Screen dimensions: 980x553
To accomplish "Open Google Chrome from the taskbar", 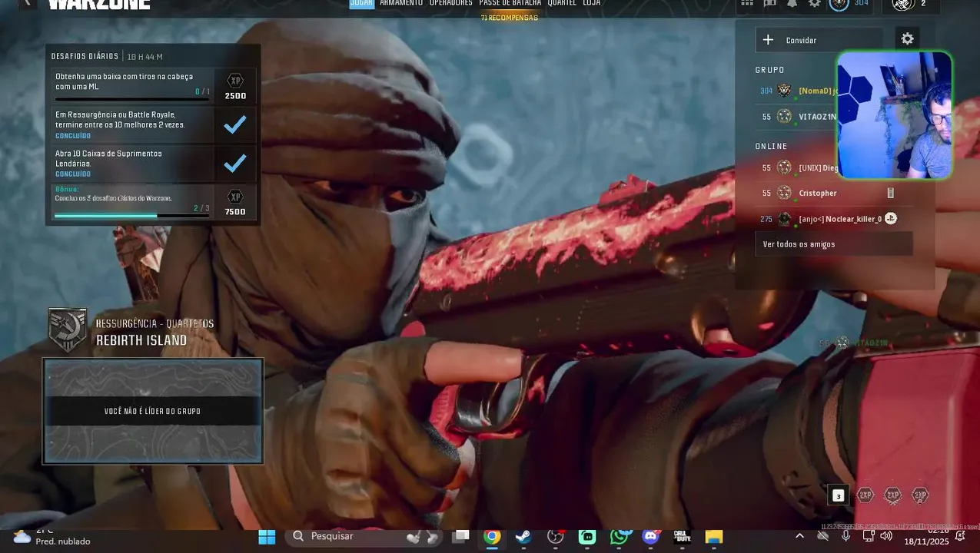I will 492,537.
